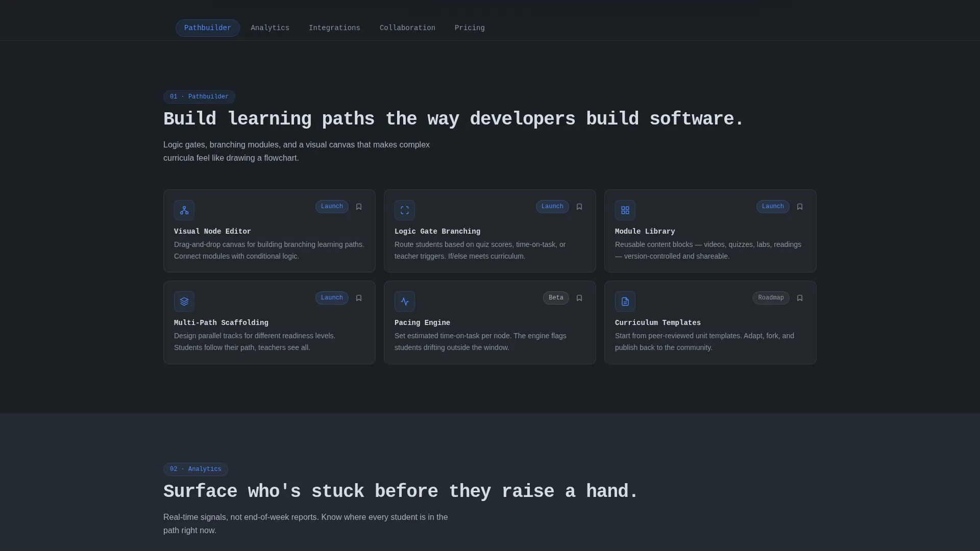
Task: Click the 'Logic Gate Branching' title
Action: click(437, 232)
